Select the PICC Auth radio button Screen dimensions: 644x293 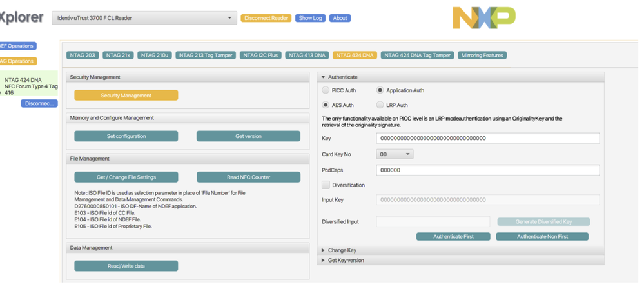coord(326,90)
